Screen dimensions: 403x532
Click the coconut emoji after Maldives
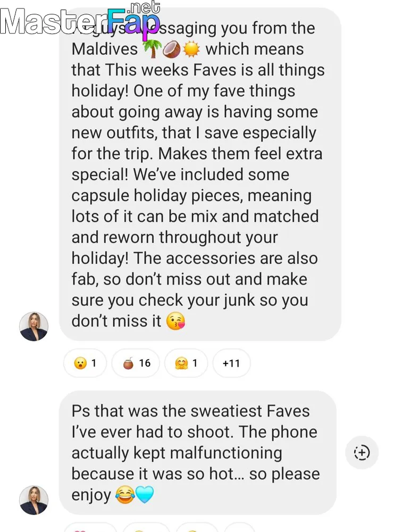coord(172,49)
